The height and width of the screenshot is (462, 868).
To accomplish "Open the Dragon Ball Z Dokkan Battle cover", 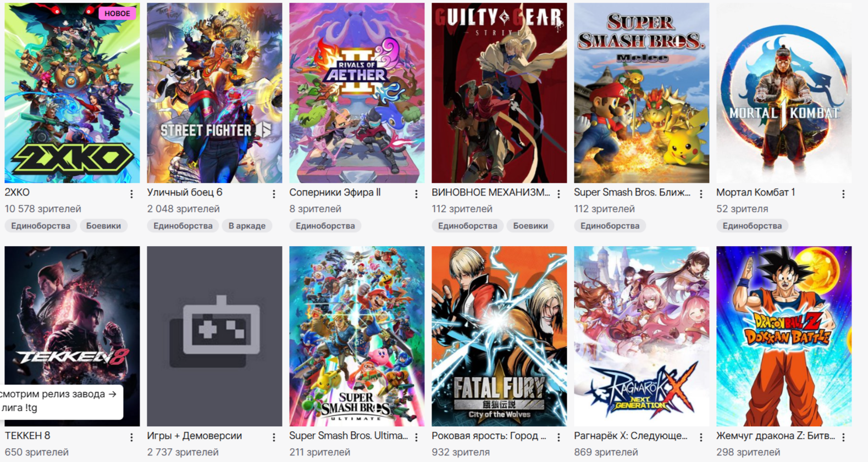I will coord(784,336).
